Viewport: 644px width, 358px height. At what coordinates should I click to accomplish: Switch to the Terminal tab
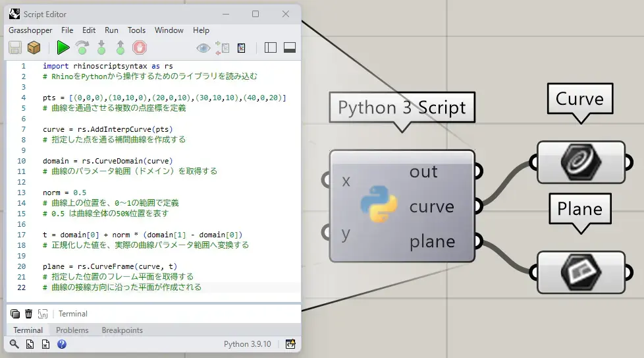click(28, 330)
